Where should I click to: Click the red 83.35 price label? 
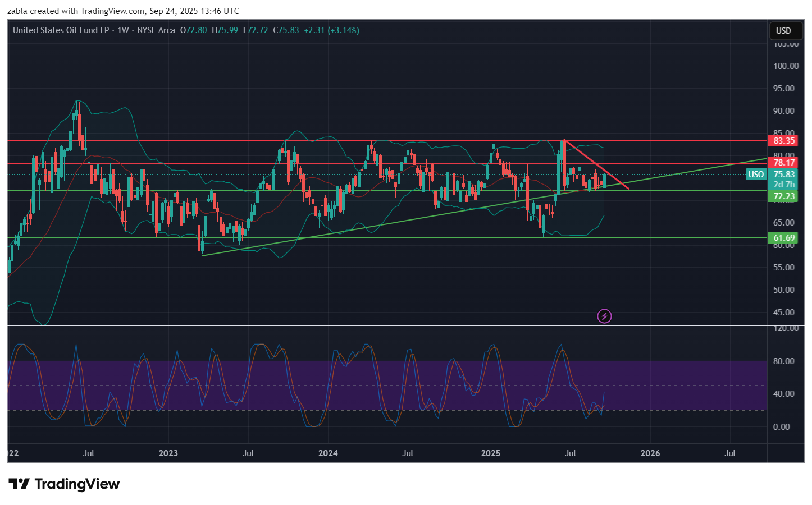click(783, 141)
